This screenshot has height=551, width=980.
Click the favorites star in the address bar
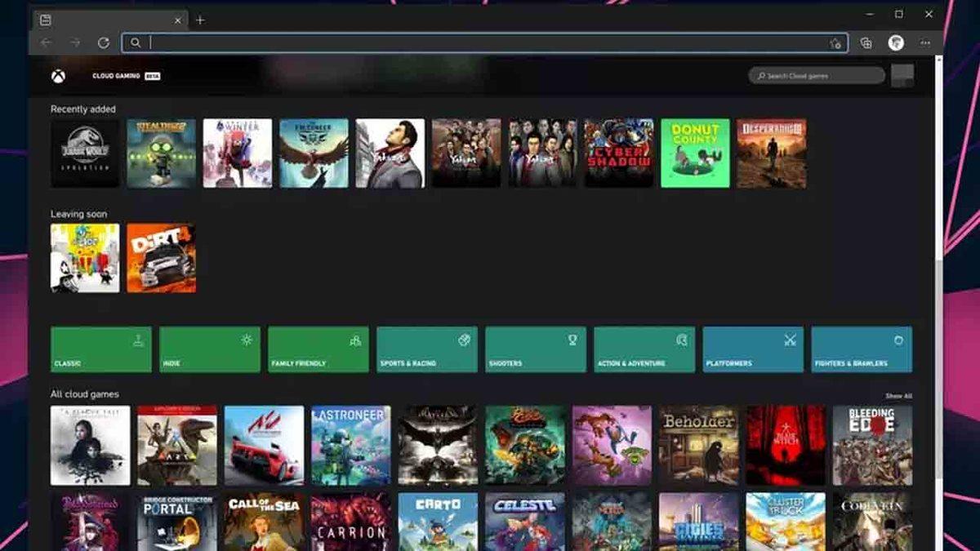(x=835, y=42)
